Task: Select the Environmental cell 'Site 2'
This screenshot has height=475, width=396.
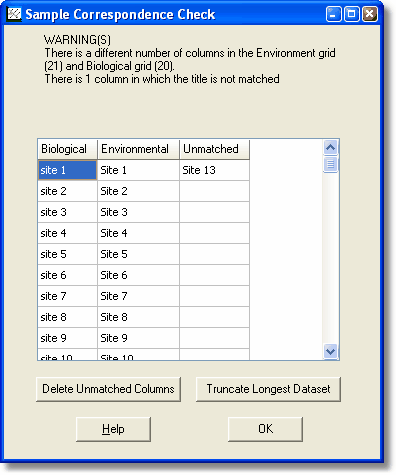Action: click(138, 191)
